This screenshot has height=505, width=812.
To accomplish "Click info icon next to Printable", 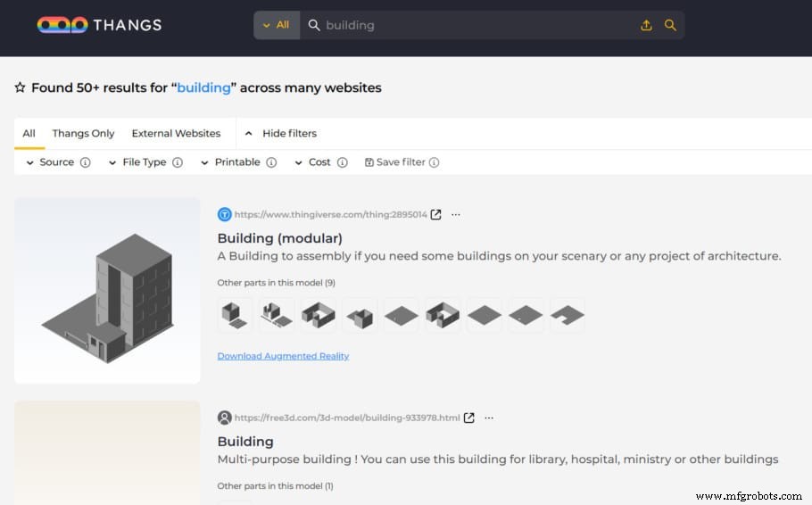I will click(271, 162).
